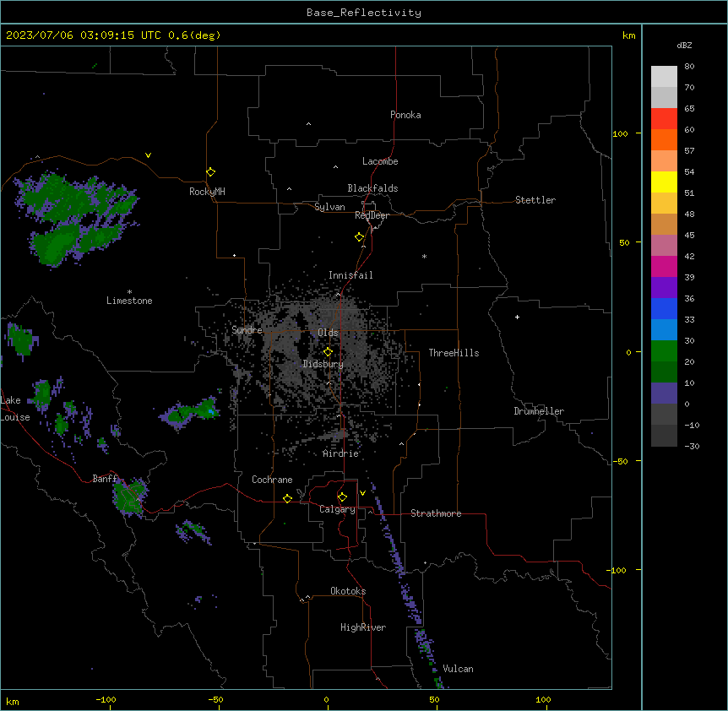Pick the light gray 80-70 dBZ legend band
Image resolution: width=728 pixels, height=711 pixels.
pos(664,77)
